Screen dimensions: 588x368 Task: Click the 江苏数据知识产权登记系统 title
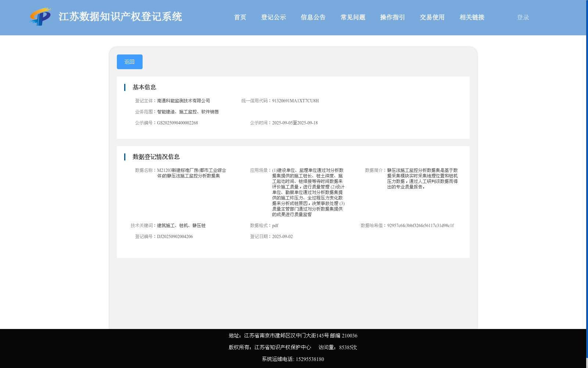click(x=120, y=17)
